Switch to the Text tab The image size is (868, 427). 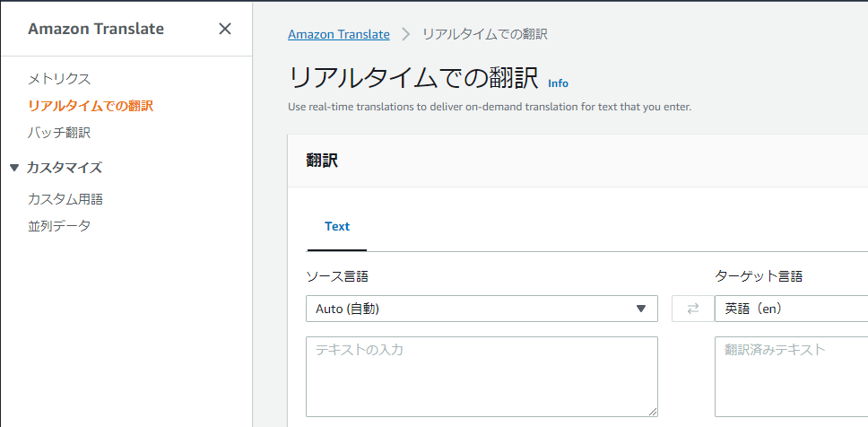pos(337,227)
